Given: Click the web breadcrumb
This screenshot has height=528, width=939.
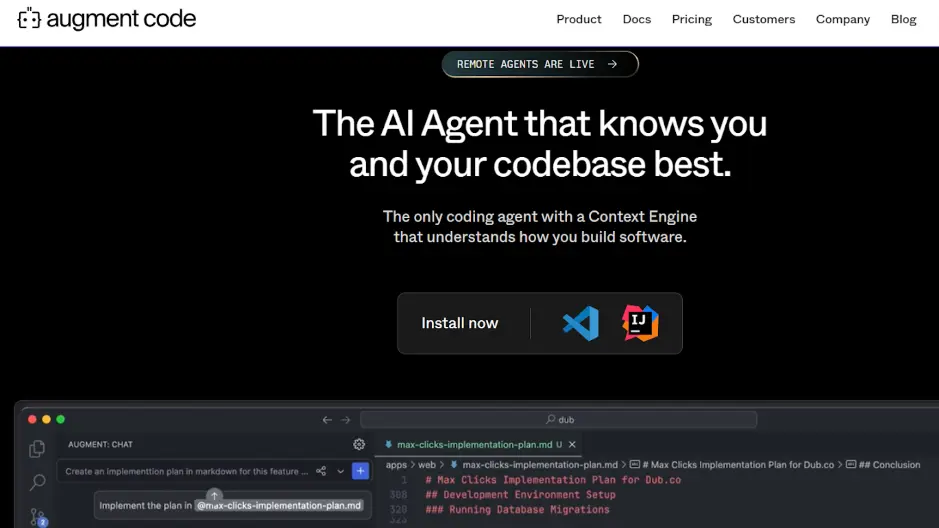Looking at the screenshot, I should [427, 465].
